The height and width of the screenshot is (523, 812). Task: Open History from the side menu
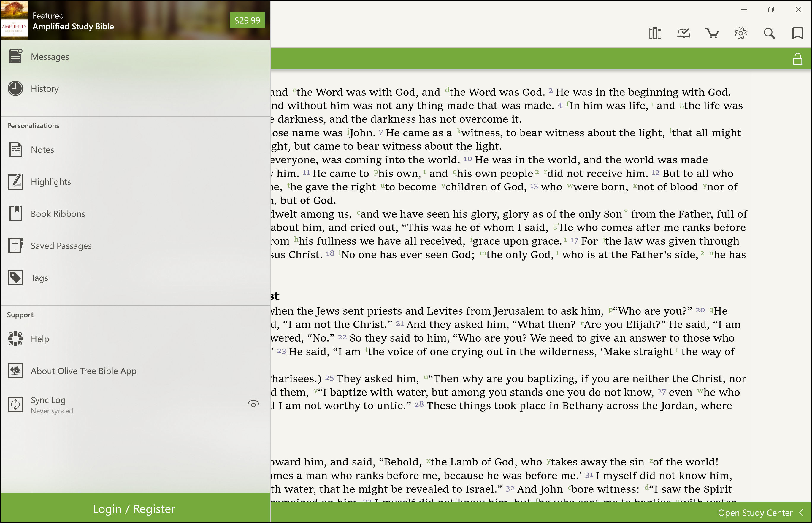tap(45, 89)
